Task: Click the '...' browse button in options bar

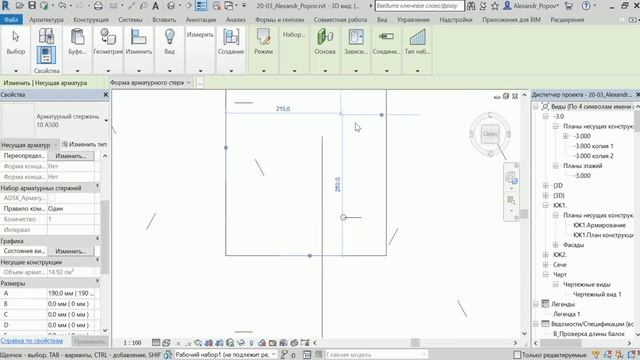Action: pyautogui.click(x=200, y=82)
